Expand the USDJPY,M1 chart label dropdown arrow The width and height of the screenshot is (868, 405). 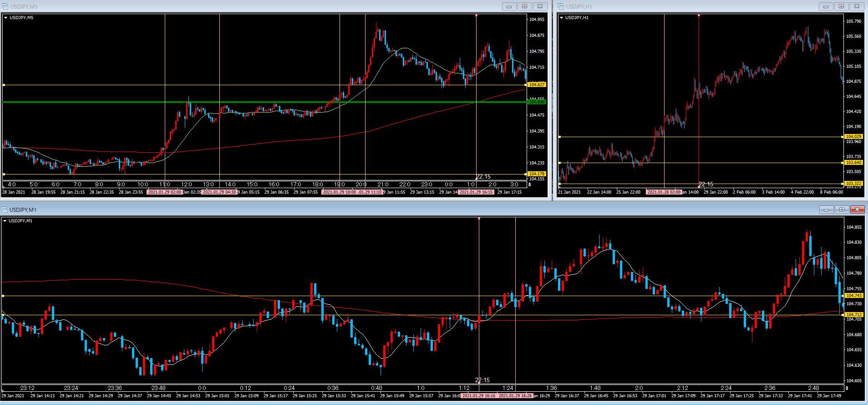point(5,221)
